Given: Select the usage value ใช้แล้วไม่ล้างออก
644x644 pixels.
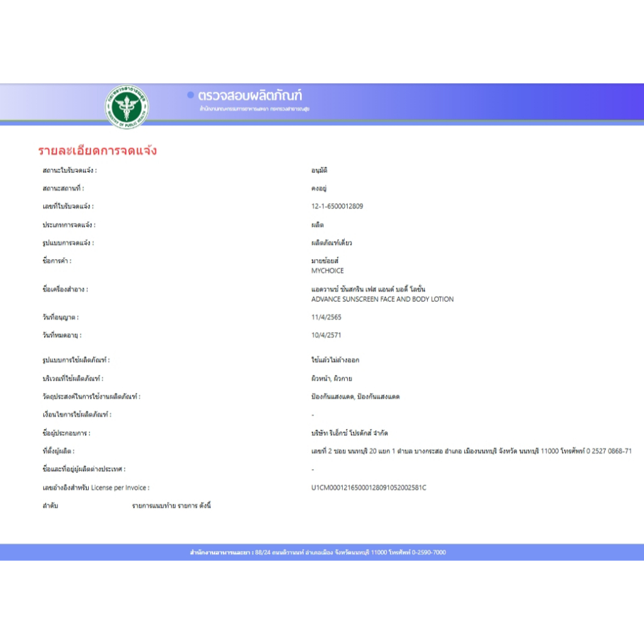Looking at the screenshot, I should 335,360.
